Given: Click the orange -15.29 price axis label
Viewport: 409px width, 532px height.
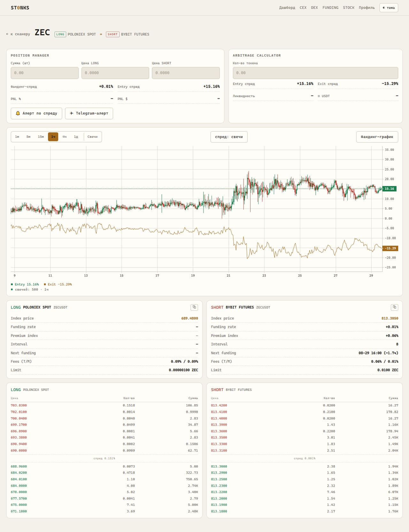Looking at the screenshot, I should [x=390, y=248].
